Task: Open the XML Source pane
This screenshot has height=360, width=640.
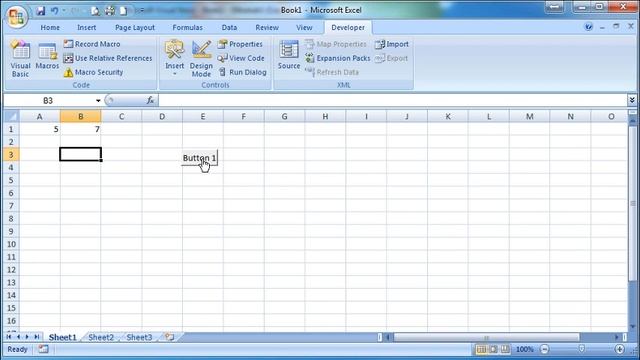Action: (x=289, y=55)
